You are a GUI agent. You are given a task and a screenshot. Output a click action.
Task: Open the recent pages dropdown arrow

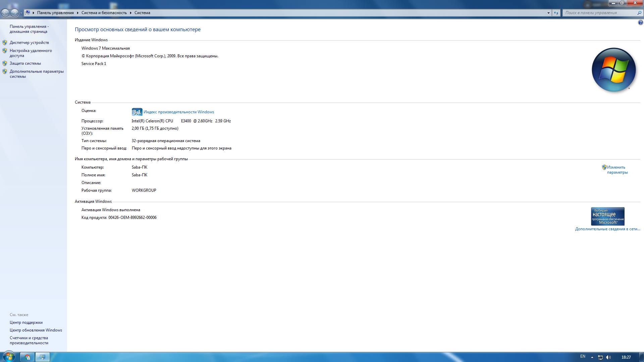coord(21,13)
